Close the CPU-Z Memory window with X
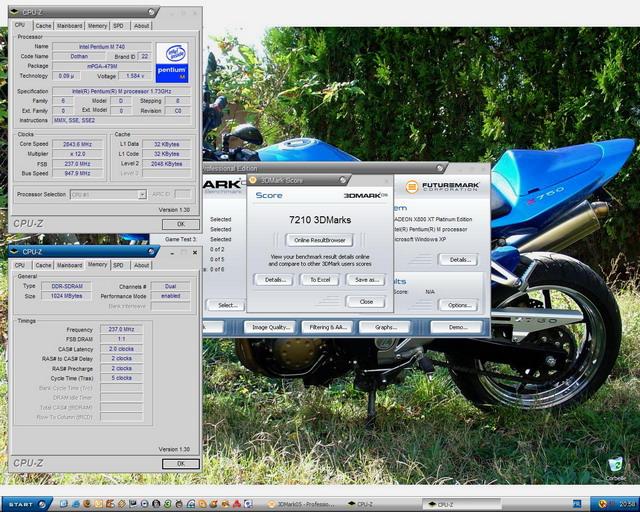 [195, 253]
